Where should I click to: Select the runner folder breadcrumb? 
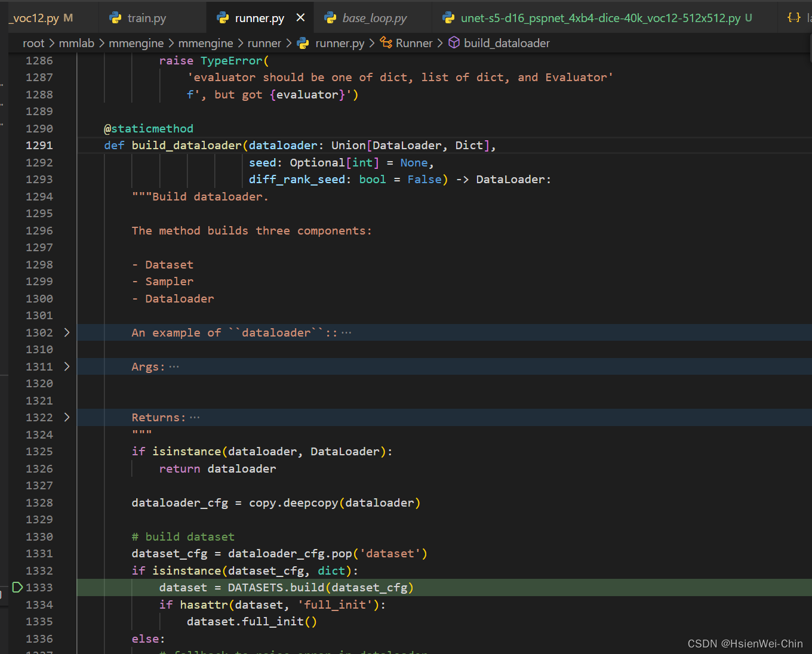point(264,43)
